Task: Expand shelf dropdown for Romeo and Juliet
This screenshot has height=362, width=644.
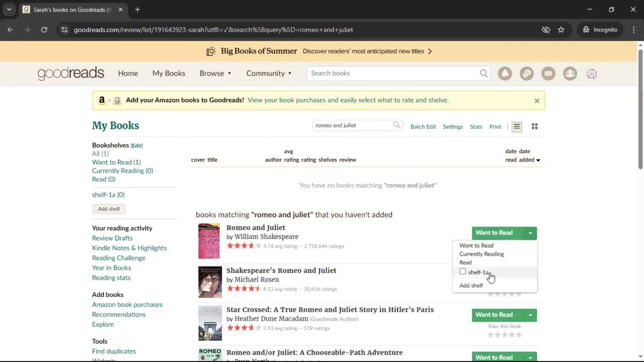Action: 530,233
